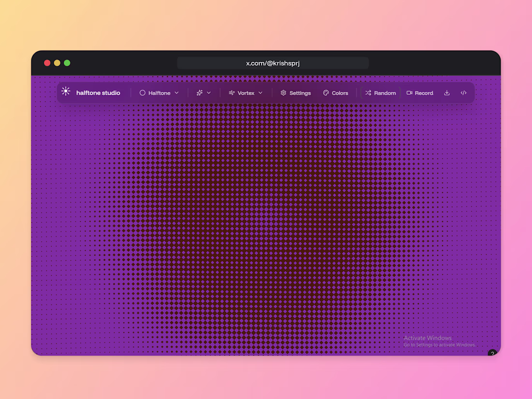Open the embed code icon
The width and height of the screenshot is (532, 399).
[464, 92]
